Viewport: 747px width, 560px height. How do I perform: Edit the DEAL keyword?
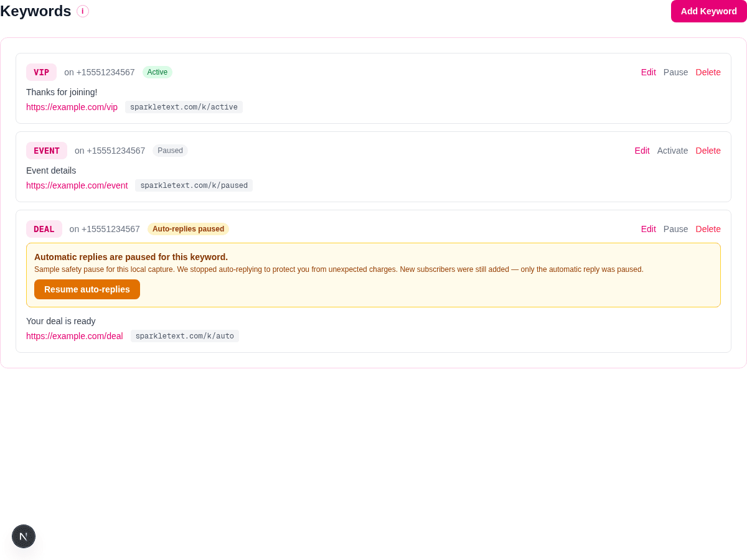pyautogui.click(x=649, y=229)
